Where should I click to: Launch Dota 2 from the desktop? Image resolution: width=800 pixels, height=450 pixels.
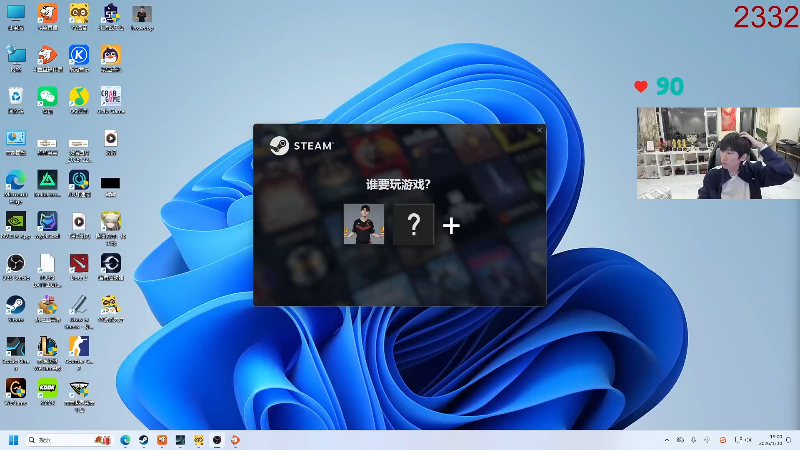79,267
